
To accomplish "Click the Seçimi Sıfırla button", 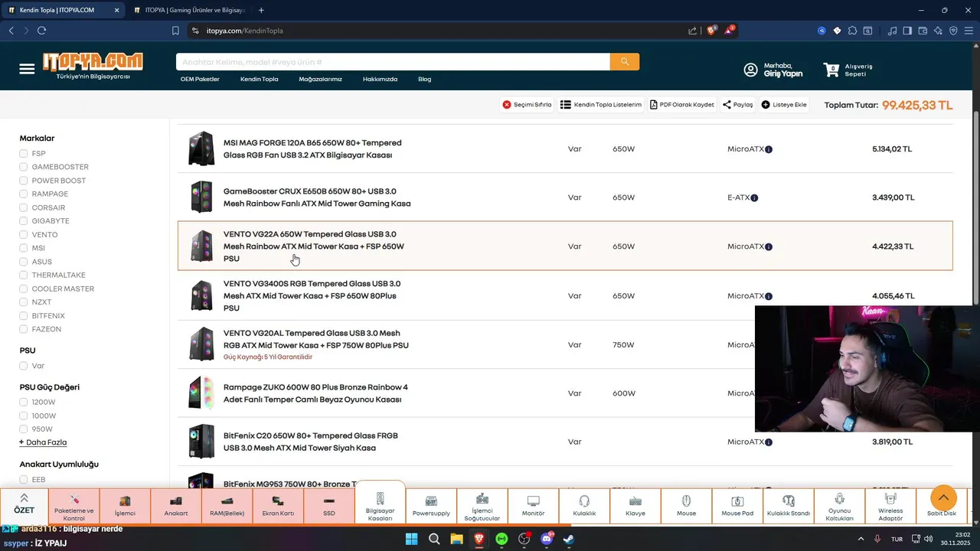I will coord(527,105).
